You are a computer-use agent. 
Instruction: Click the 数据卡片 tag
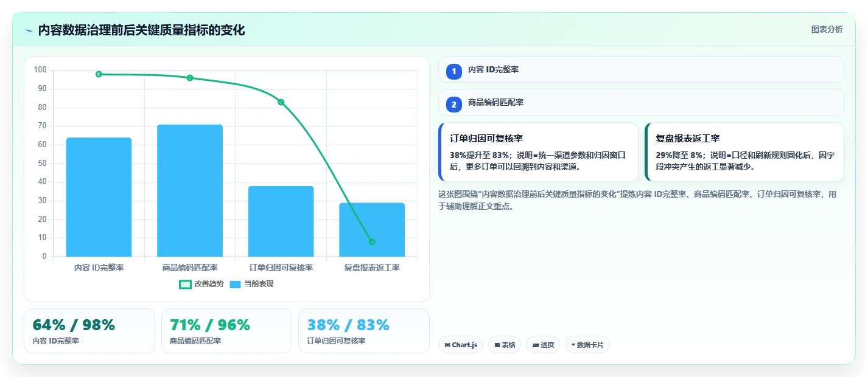(587, 345)
